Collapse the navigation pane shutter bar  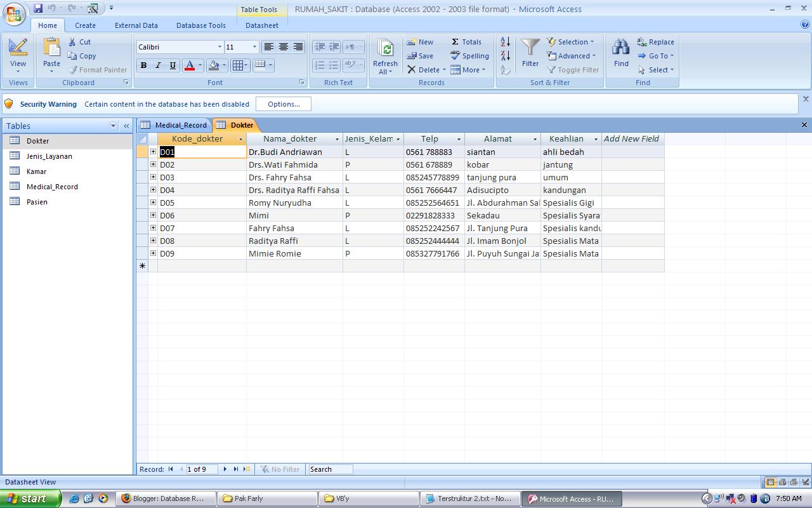click(x=126, y=126)
